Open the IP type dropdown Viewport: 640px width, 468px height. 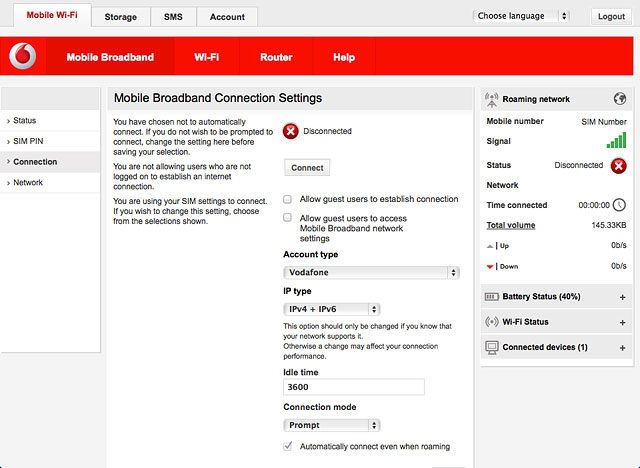331,309
